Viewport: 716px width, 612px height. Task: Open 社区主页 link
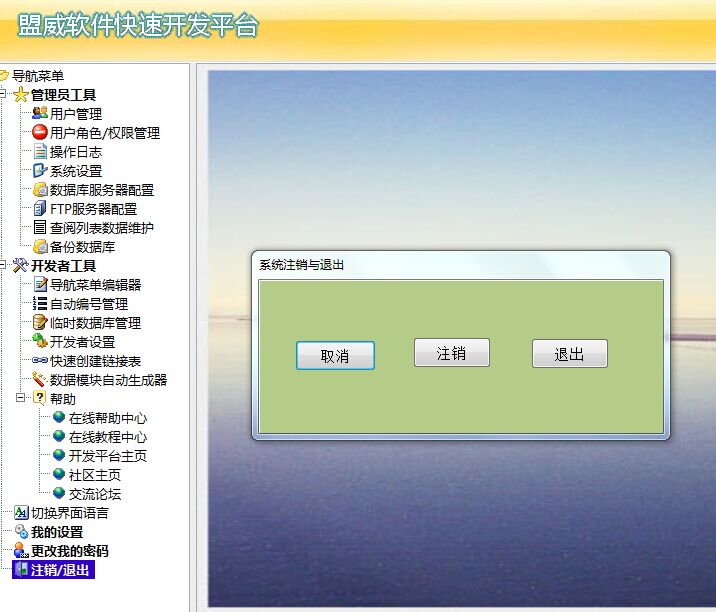[95, 475]
